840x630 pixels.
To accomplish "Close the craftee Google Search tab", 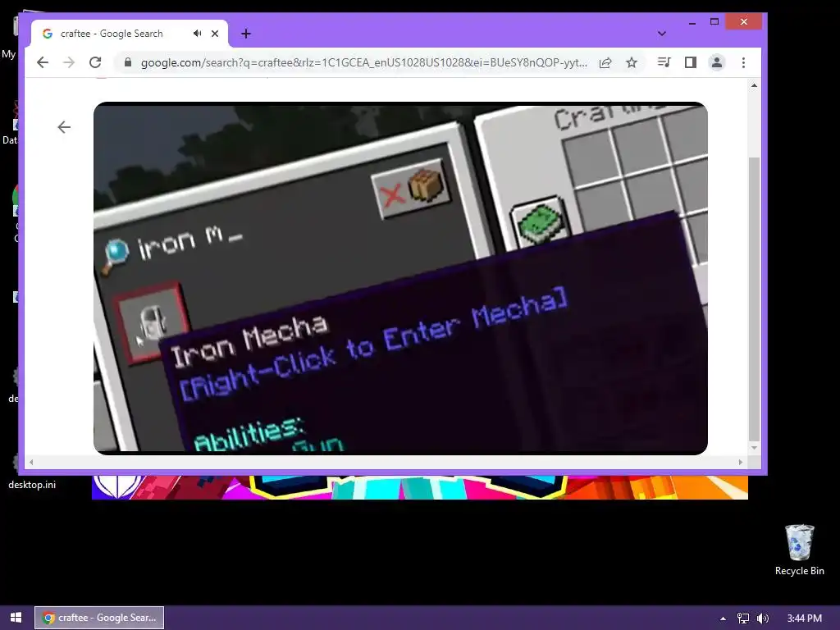I will 215,33.
